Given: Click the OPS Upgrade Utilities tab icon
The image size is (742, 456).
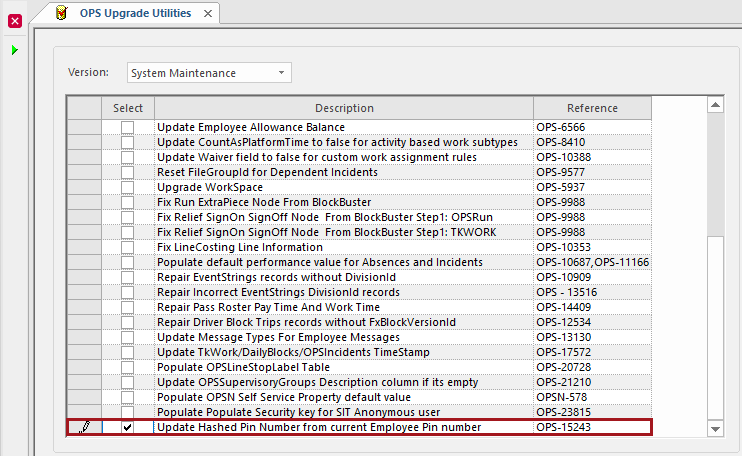Looking at the screenshot, I should coord(62,13).
